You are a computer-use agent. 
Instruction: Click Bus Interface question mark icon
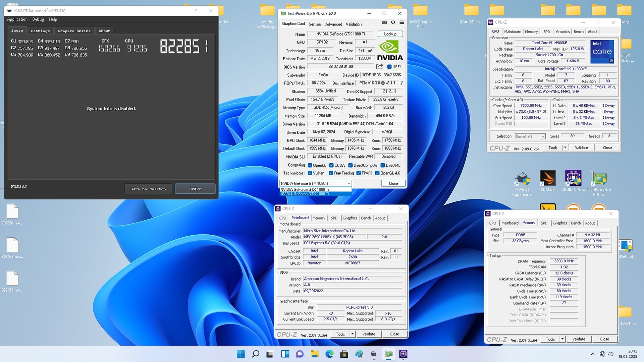click(x=401, y=83)
